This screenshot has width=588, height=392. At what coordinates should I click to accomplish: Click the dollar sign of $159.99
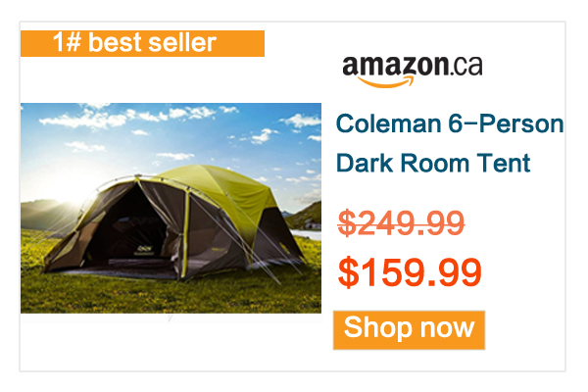348,272
